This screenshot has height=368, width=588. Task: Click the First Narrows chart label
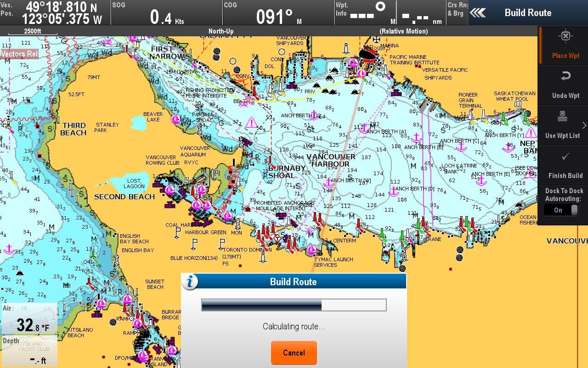pyautogui.click(x=169, y=52)
